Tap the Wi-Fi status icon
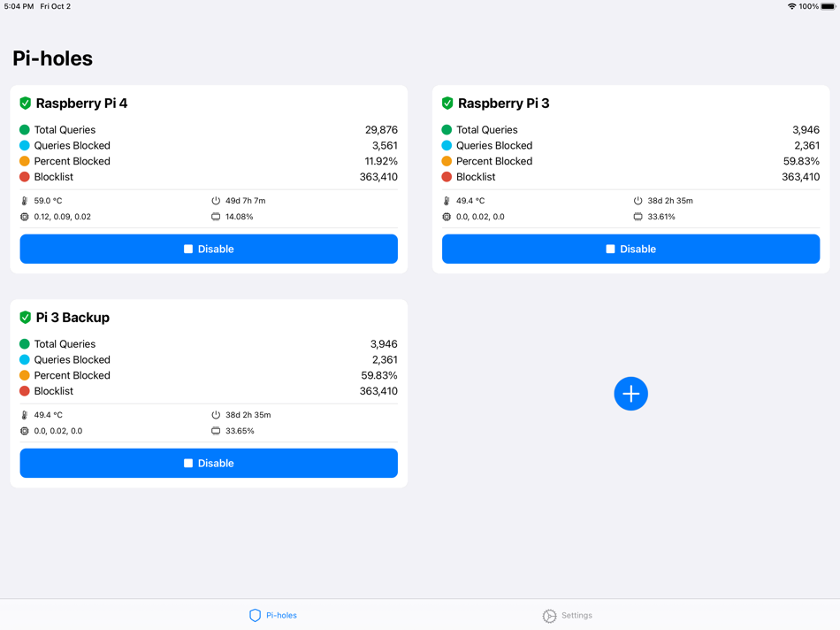The height and width of the screenshot is (630, 840). pos(791,6)
